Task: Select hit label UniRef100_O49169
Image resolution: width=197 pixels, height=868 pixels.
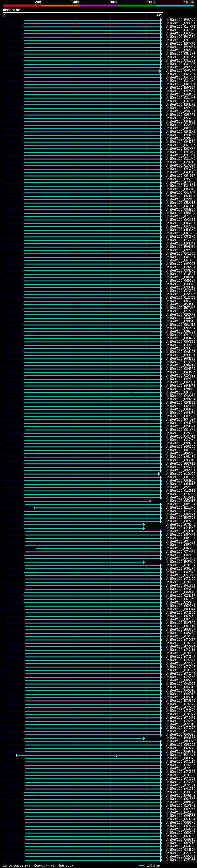Action: tap(180, 94)
